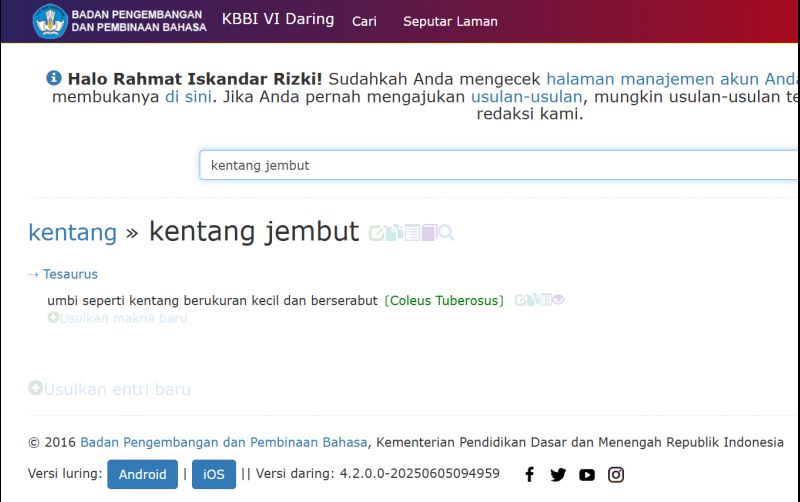800x502 pixels.
Task: Click copy icon after Coleus Tuberosus definition
Action: click(533, 299)
